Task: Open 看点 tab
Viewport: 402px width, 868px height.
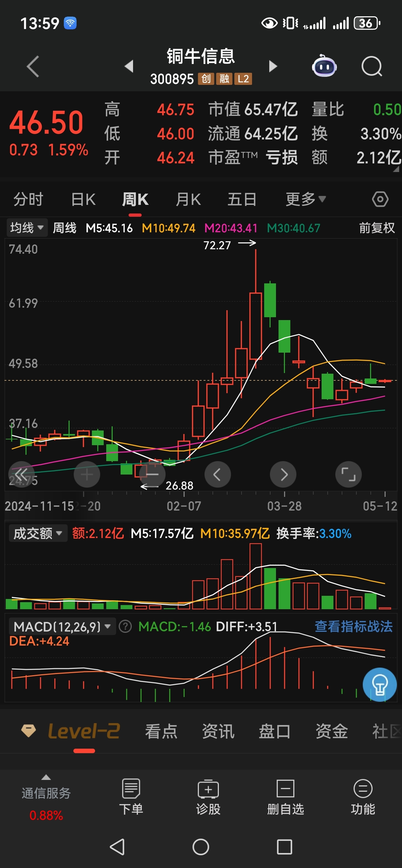Action: click(161, 731)
